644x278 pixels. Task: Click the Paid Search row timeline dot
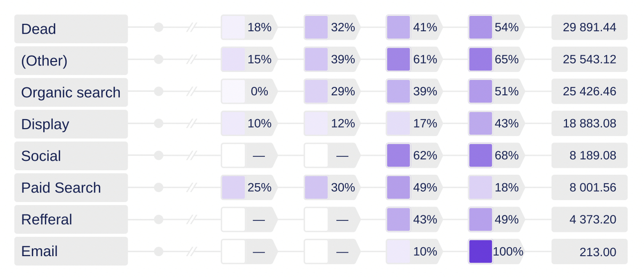click(159, 188)
